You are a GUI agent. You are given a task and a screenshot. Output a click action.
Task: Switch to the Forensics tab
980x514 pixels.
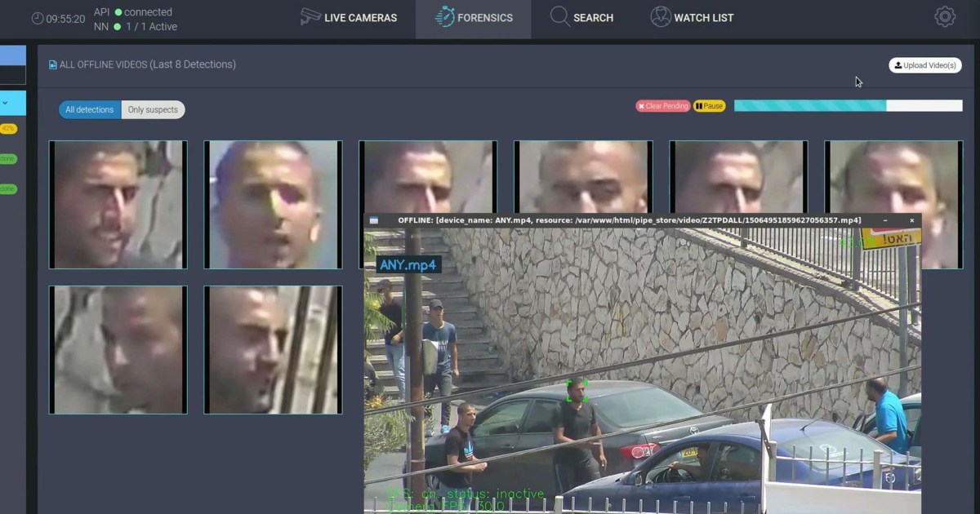click(474, 16)
